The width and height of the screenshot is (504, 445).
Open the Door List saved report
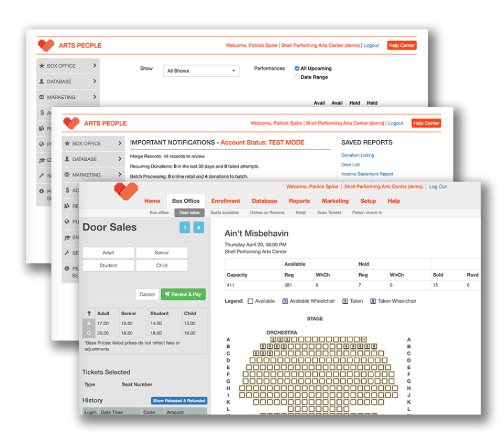(x=350, y=164)
